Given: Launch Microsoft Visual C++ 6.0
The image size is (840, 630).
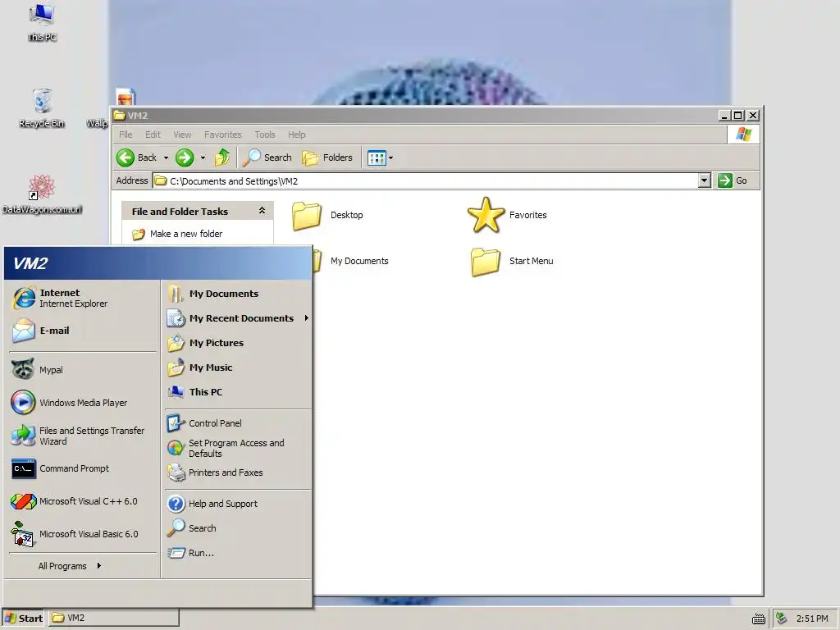Looking at the screenshot, I should 83,501.
